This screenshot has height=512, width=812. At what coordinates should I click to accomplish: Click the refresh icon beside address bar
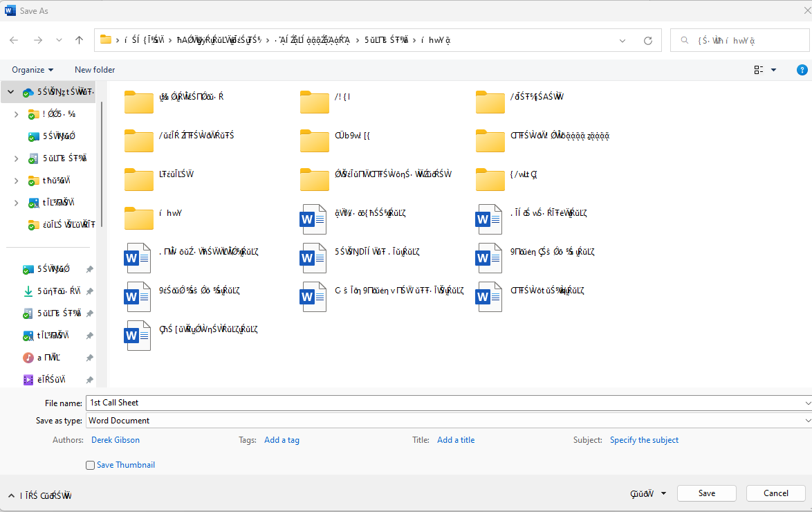pyautogui.click(x=648, y=40)
